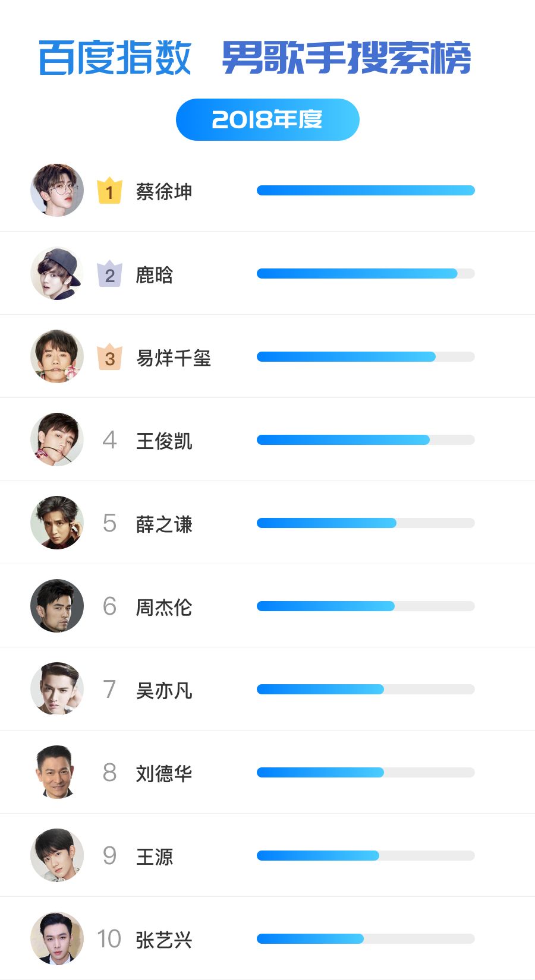Select 王俊凯's profile picture
This screenshot has height=980, width=535.
(57, 440)
